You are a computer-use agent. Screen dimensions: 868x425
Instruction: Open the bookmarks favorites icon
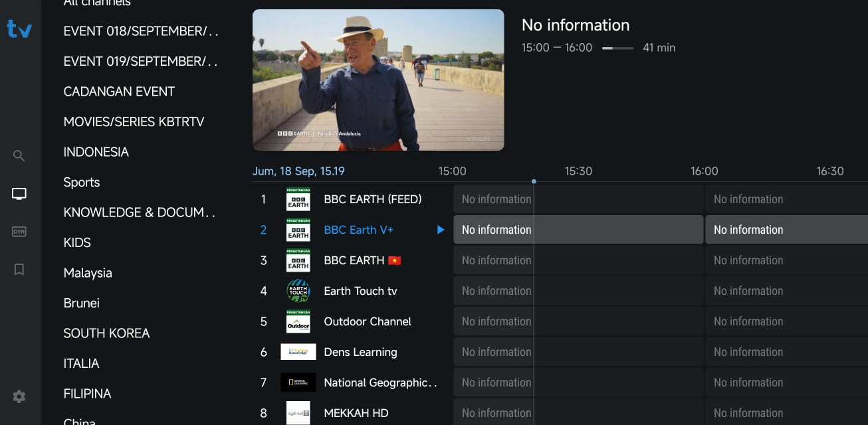tap(19, 270)
